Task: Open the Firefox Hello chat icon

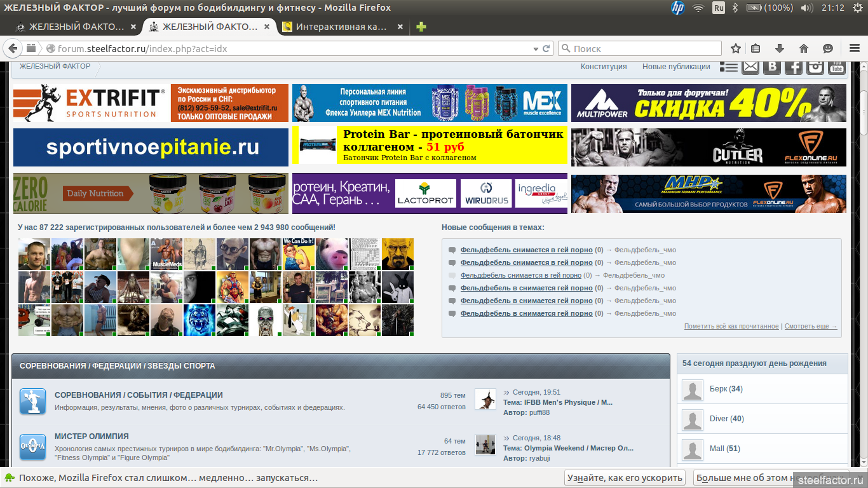Action: (828, 48)
